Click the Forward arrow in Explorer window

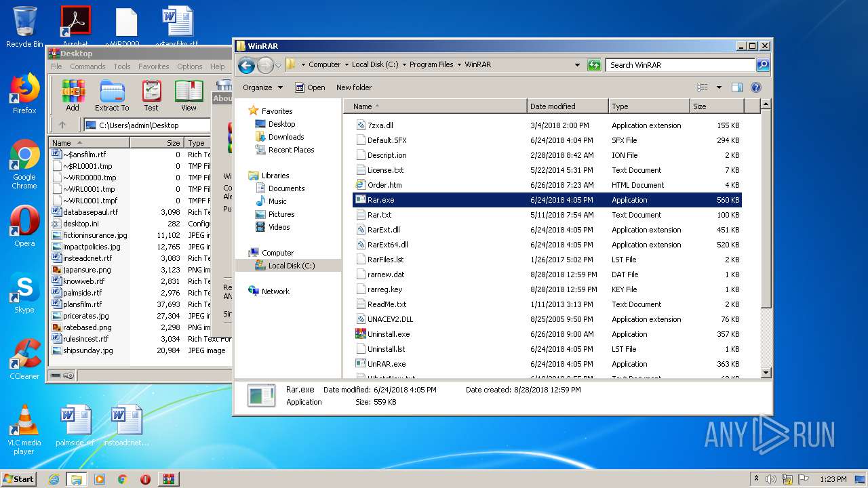click(x=265, y=65)
